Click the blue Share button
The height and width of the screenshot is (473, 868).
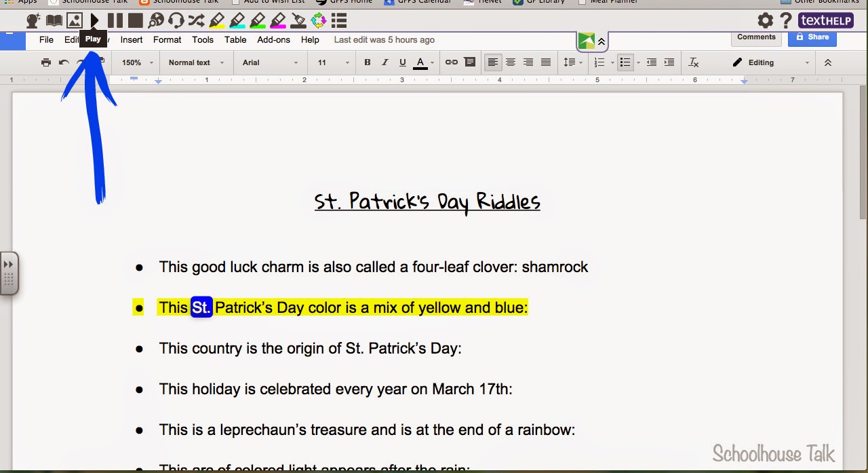[812, 37]
